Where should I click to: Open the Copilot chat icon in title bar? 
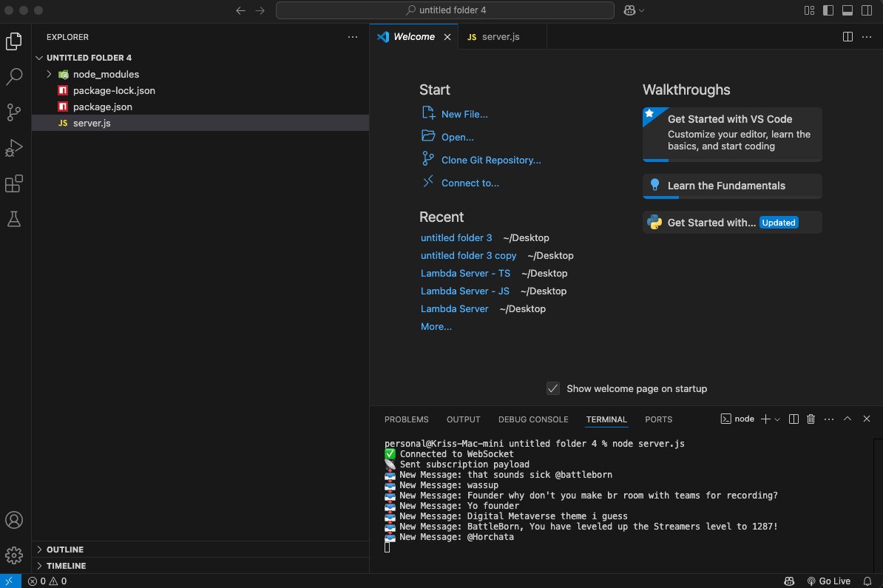coord(629,10)
